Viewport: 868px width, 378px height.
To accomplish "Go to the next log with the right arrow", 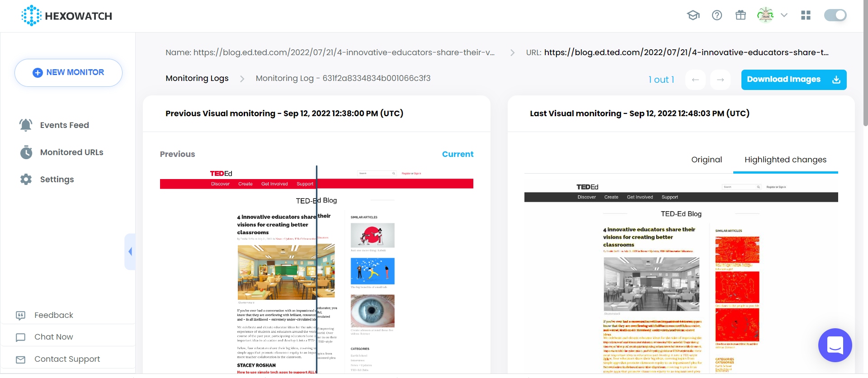I will tap(720, 80).
